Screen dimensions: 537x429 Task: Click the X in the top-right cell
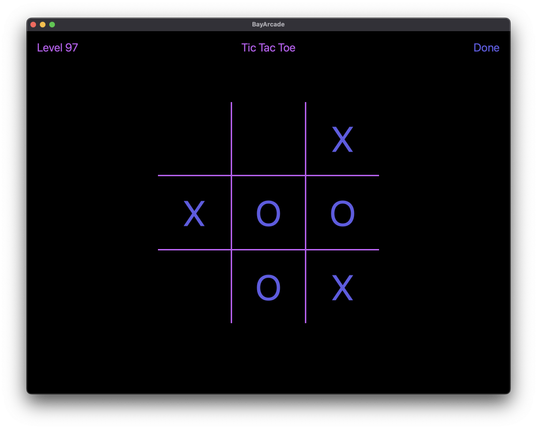coord(342,139)
